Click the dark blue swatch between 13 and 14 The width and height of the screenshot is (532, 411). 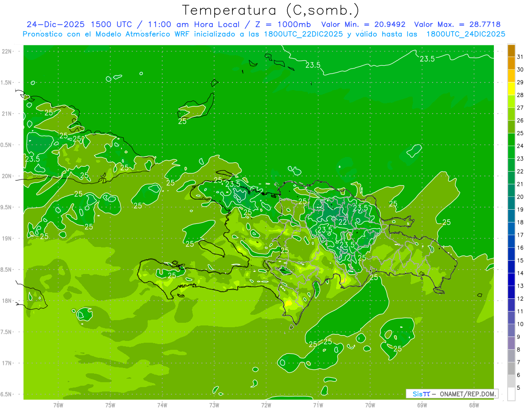pyautogui.click(x=511, y=279)
